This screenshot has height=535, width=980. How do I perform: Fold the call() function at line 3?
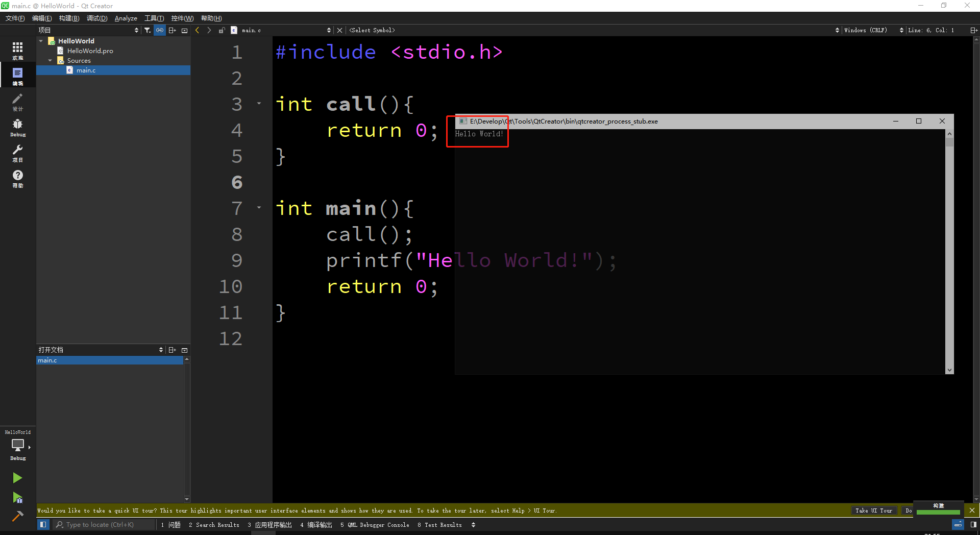[x=259, y=104]
